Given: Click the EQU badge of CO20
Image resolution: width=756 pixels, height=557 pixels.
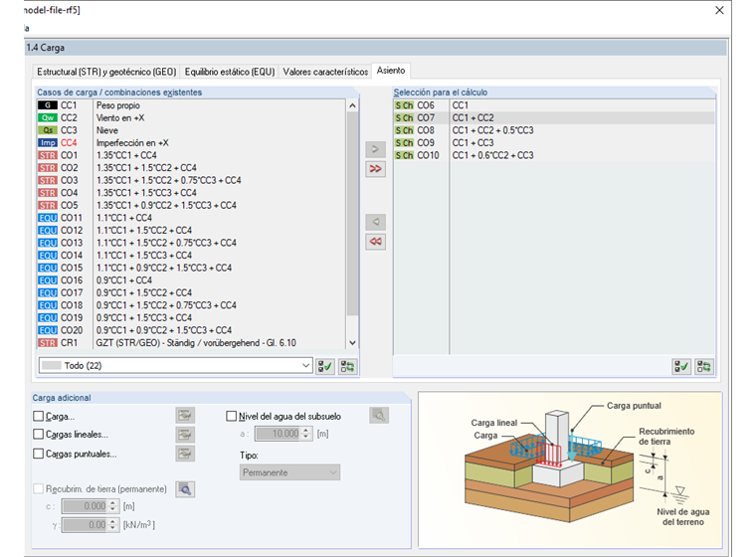Looking at the screenshot, I should (48, 330).
